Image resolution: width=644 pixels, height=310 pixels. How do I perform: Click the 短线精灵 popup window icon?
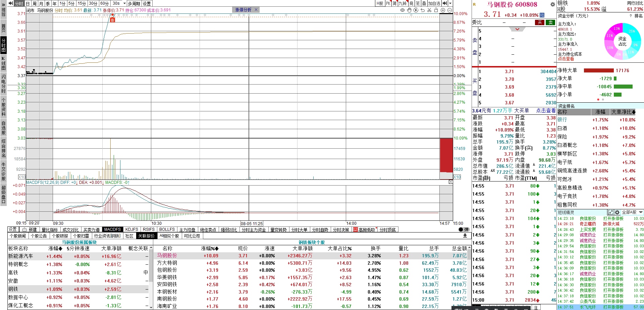point(610,212)
